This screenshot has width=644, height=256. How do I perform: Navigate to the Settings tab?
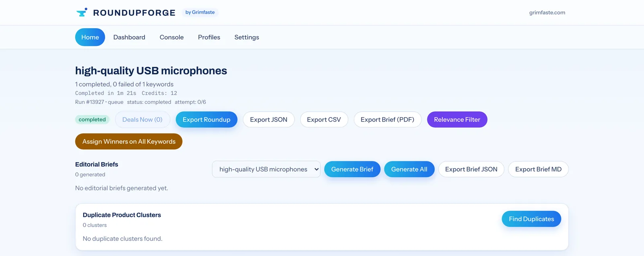[x=247, y=37]
